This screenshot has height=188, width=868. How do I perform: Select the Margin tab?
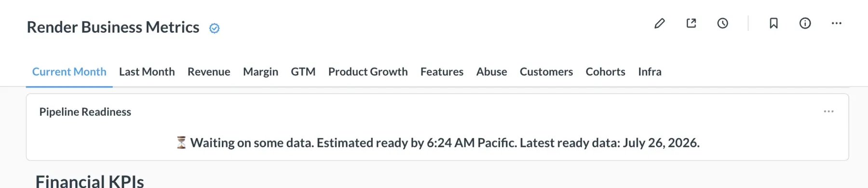[x=260, y=72]
